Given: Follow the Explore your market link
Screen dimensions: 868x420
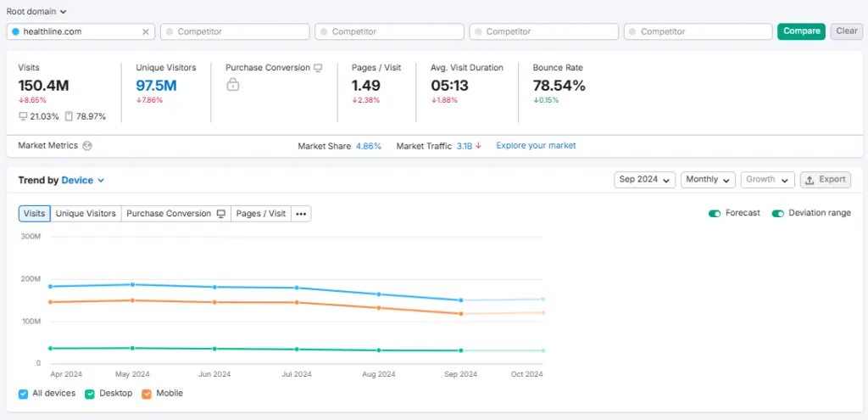Looking at the screenshot, I should pos(536,146).
